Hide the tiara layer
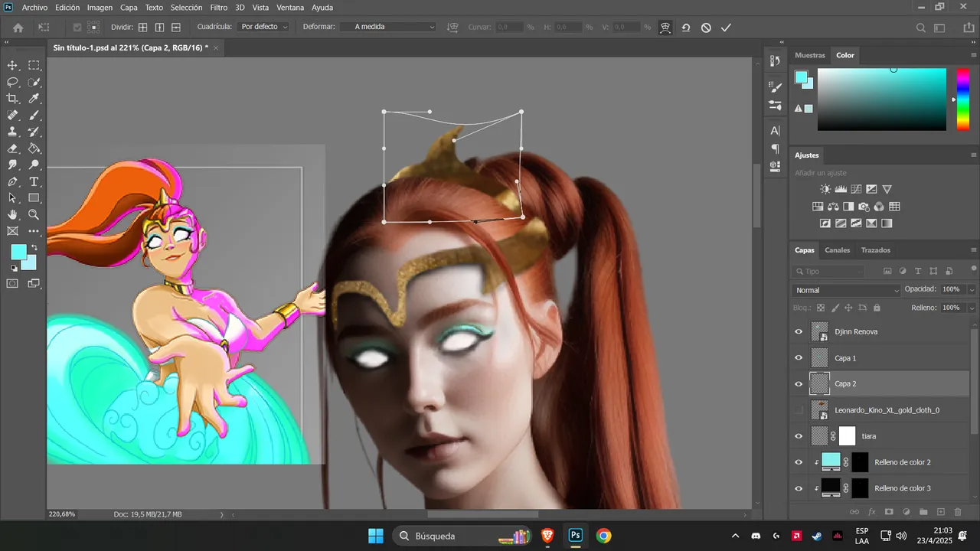Image resolution: width=980 pixels, height=551 pixels. pos(799,436)
